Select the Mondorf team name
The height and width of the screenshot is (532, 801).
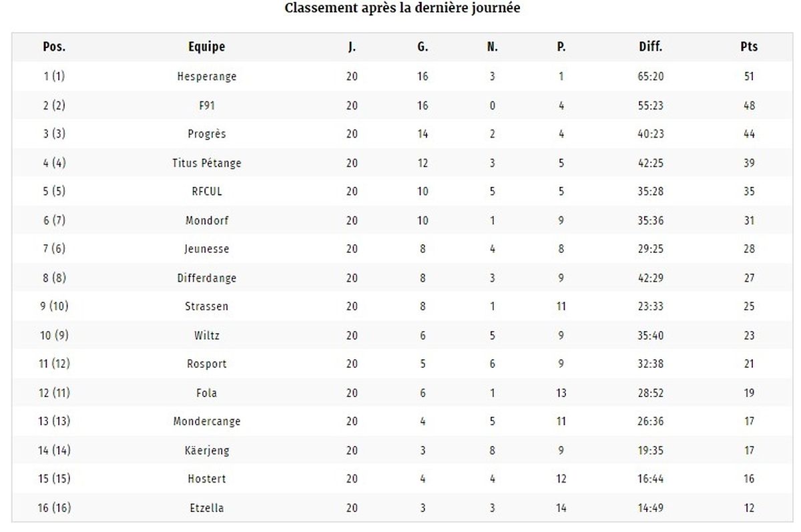[x=207, y=220]
